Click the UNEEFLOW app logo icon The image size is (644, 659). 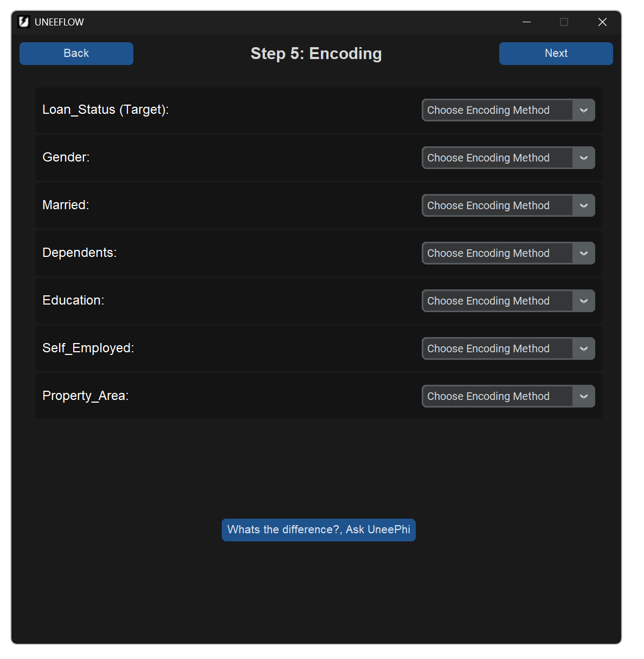tap(23, 22)
